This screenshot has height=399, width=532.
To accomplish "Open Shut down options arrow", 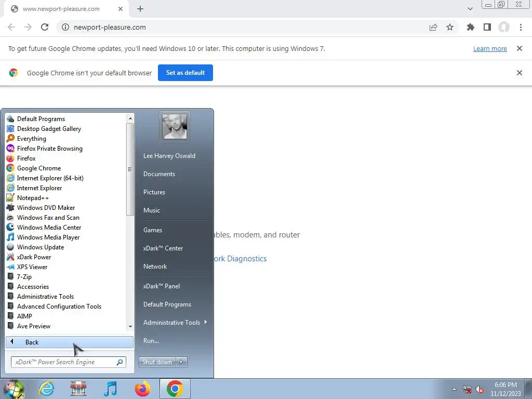I will click(x=181, y=362).
